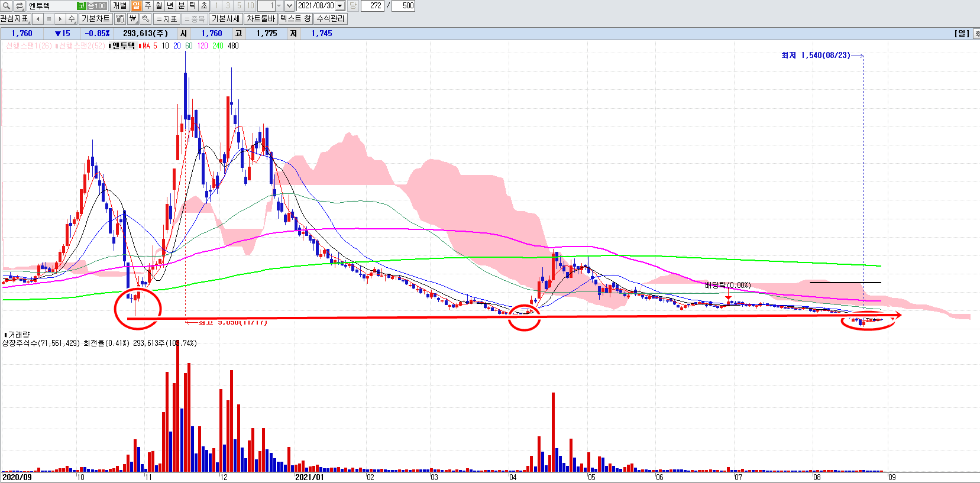Click the swap/refresh arrows icon beside search
The height and width of the screenshot is (483, 980).
(20, 6)
